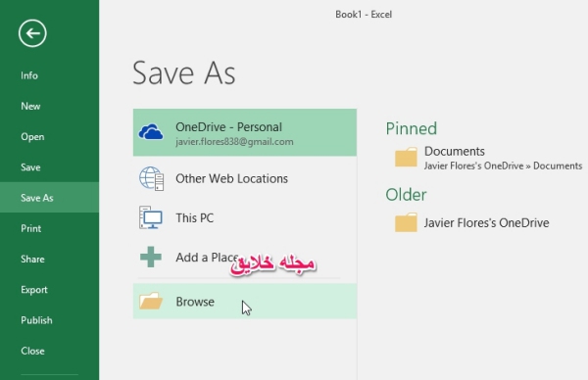Click the This PC computer icon
The width and height of the screenshot is (588, 380).
[151, 217]
